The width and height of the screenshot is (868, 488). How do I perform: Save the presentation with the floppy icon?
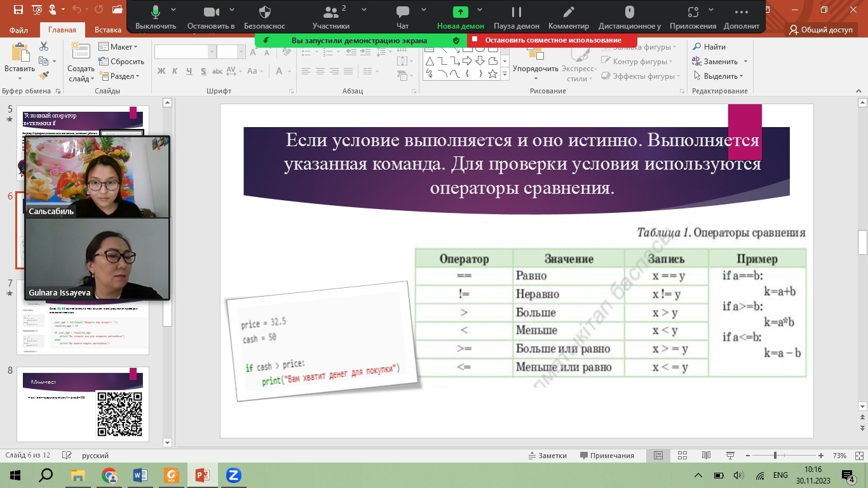pyautogui.click(x=18, y=10)
